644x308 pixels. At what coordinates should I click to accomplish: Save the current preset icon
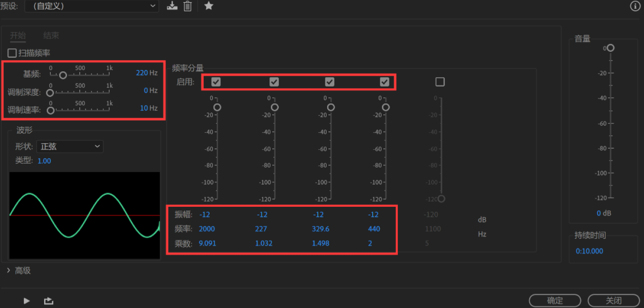[x=172, y=6]
